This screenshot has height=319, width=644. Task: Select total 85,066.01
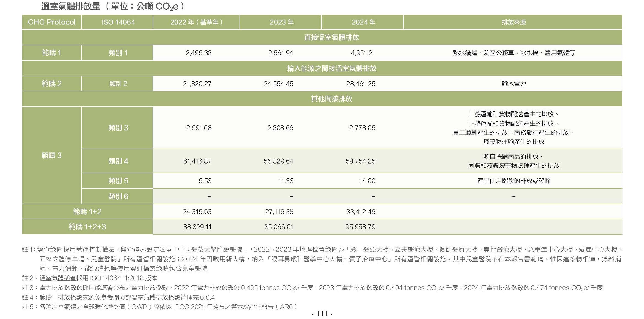(x=279, y=227)
